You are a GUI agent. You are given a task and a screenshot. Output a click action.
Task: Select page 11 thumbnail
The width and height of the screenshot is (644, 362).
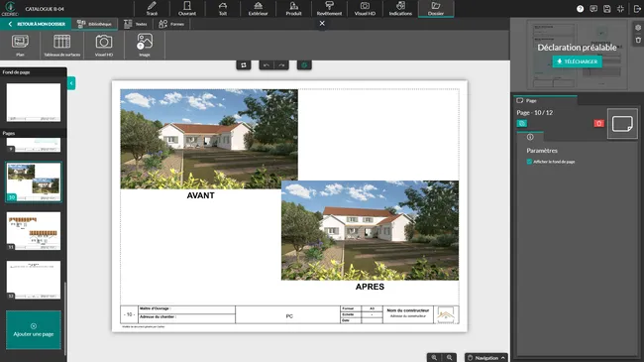(x=34, y=231)
